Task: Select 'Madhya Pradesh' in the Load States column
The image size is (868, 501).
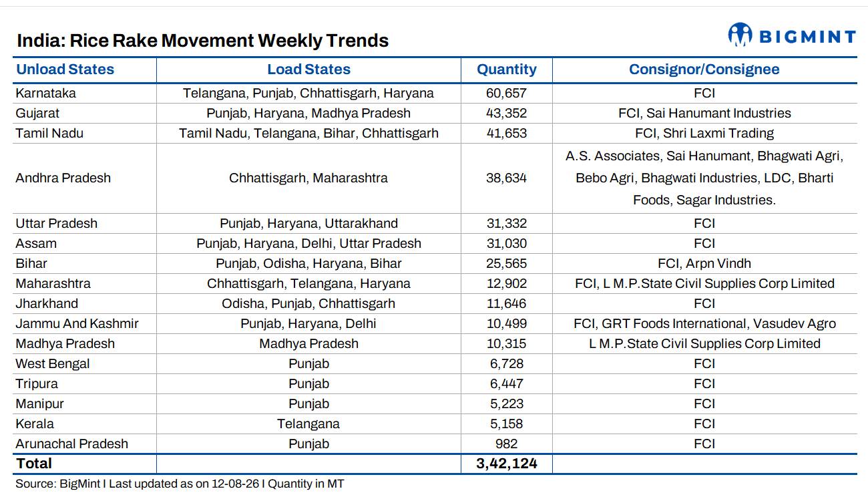Action: click(x=308, y=343)
